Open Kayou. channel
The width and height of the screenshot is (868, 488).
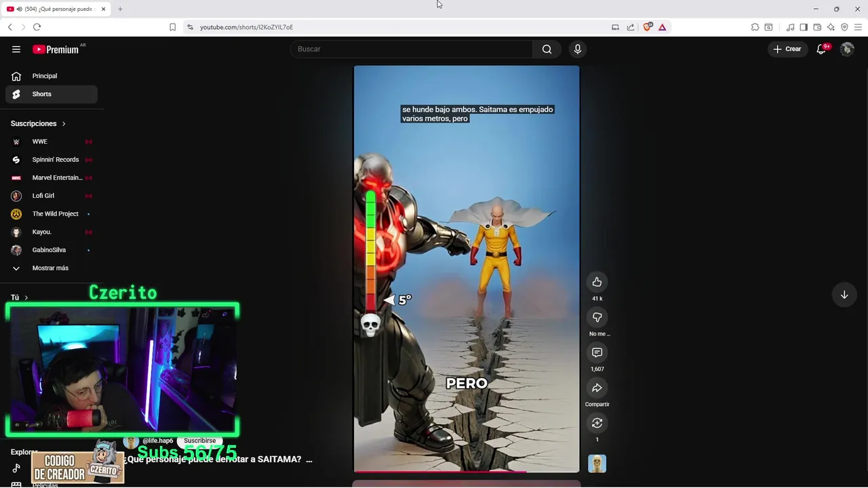click(52, 232)
